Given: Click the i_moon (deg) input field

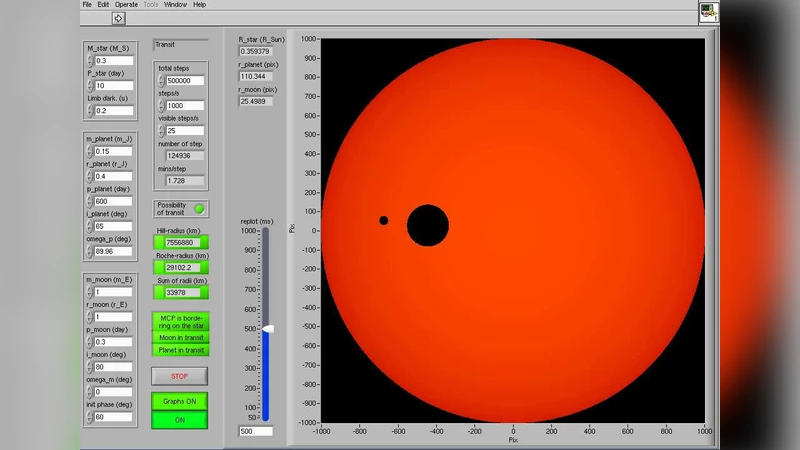Looking at the screenshot, I should (x=113, y=367).
